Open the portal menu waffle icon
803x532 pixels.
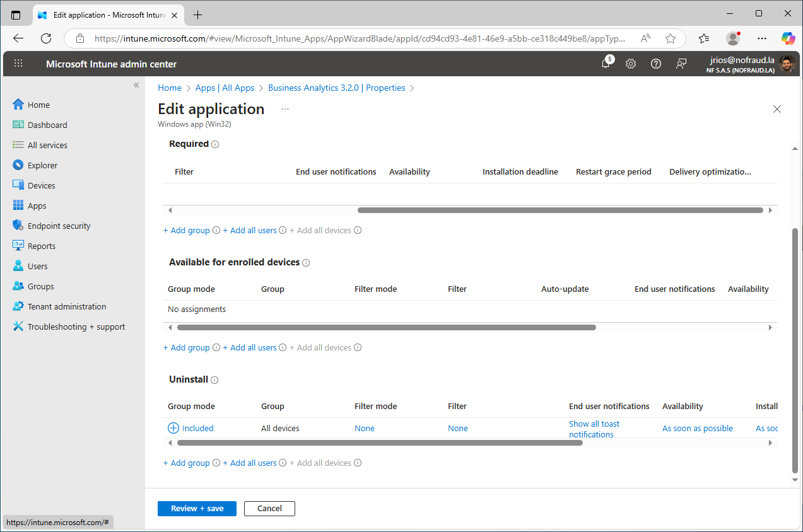pyautogui.click(x=18, y=64)
